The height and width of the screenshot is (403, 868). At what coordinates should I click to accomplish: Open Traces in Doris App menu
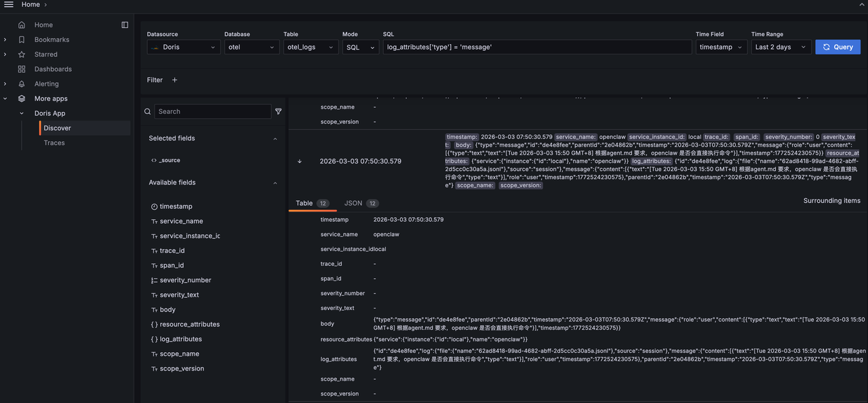tap(54, 143)
